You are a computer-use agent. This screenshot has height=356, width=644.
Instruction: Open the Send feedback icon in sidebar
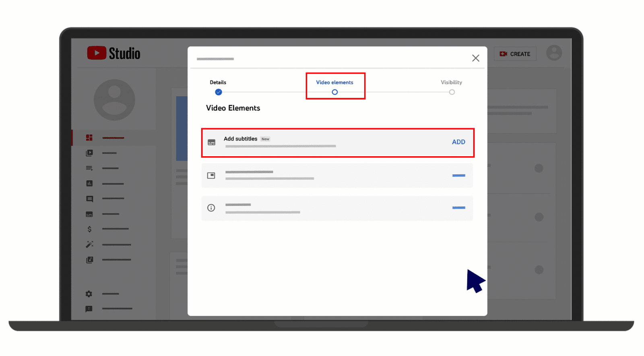89,309
